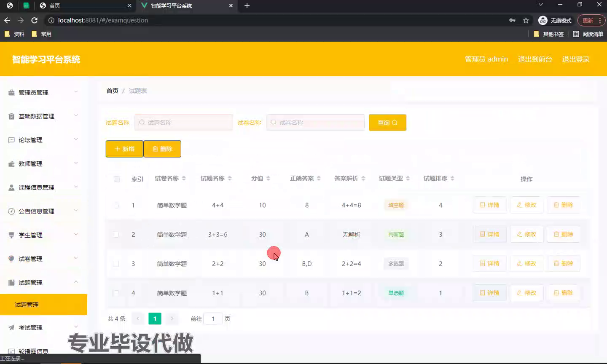The height and width of the screenshot is (364, 607).
Task: Open a new browser tab
Action: [247, 5]
